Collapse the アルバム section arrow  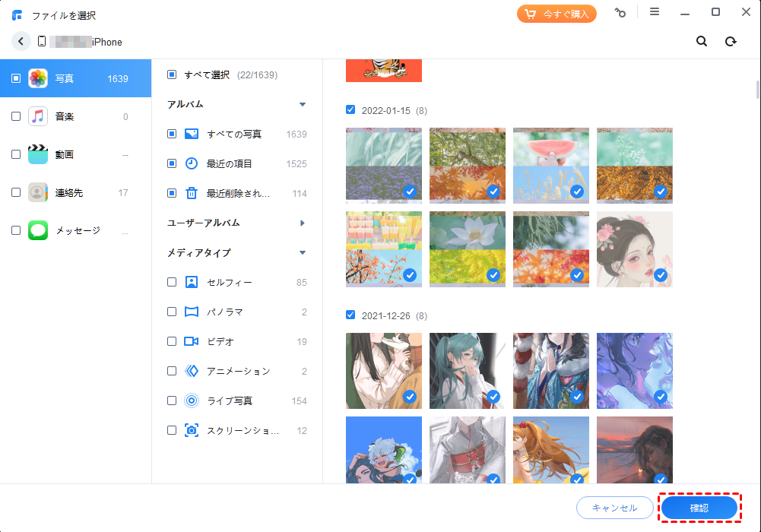click(x=303, y=104)
